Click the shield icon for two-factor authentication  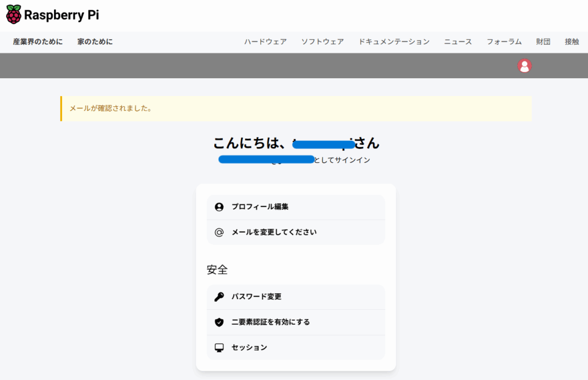pyautogui.click(x=219, y=322)
